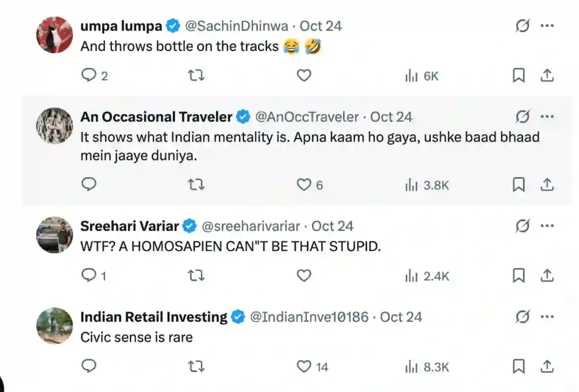The height and width of the screenshot is (392, 579).
Task: Reply to umpa lumpa's tweet
Action: [89, 75]
